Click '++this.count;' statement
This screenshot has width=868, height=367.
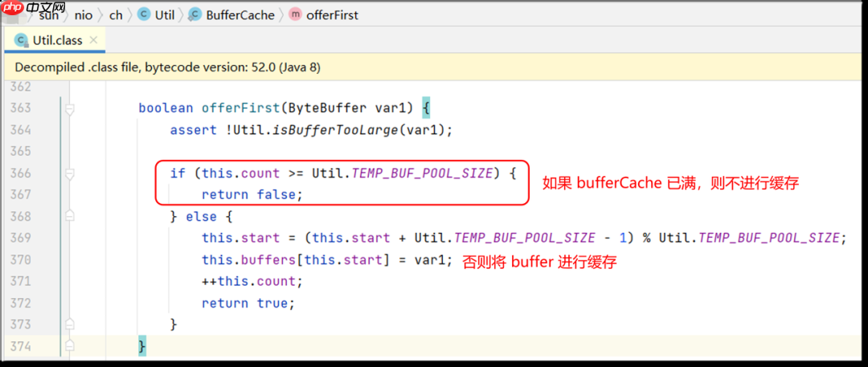[x=252, y=281]
